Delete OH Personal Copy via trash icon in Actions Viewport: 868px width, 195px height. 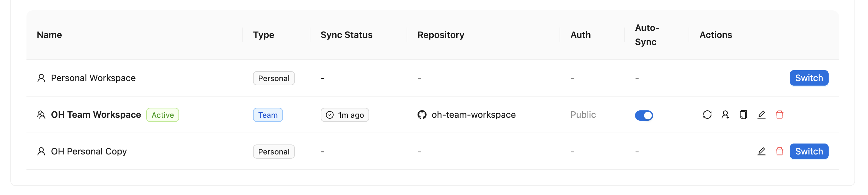coord(780,151)
